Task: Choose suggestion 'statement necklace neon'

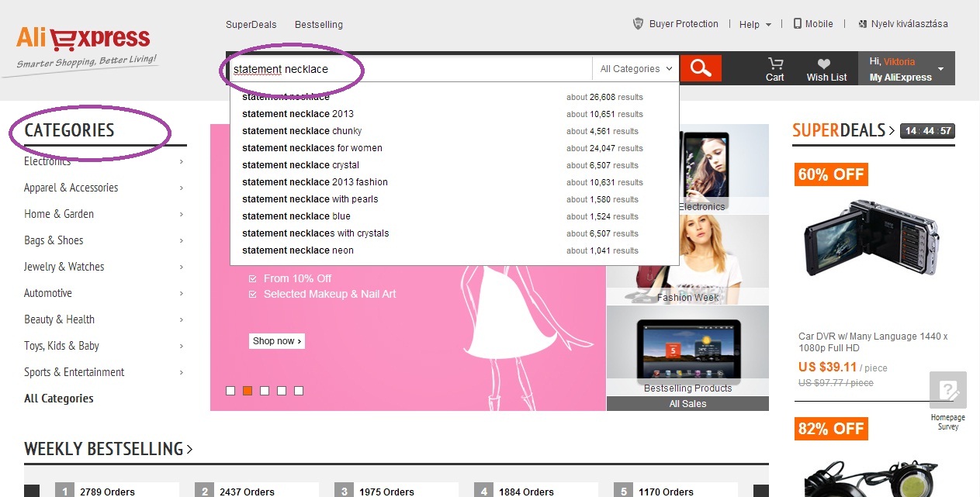Action: point(455,250)
